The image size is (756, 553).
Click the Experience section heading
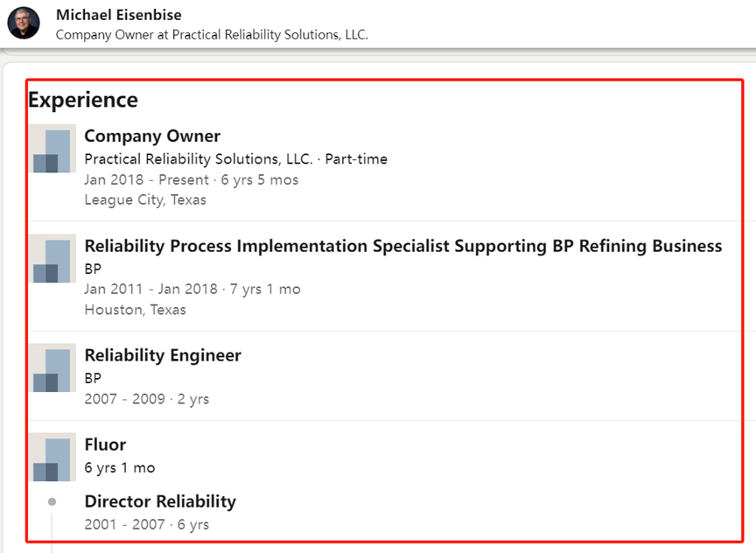click(83, 100)
